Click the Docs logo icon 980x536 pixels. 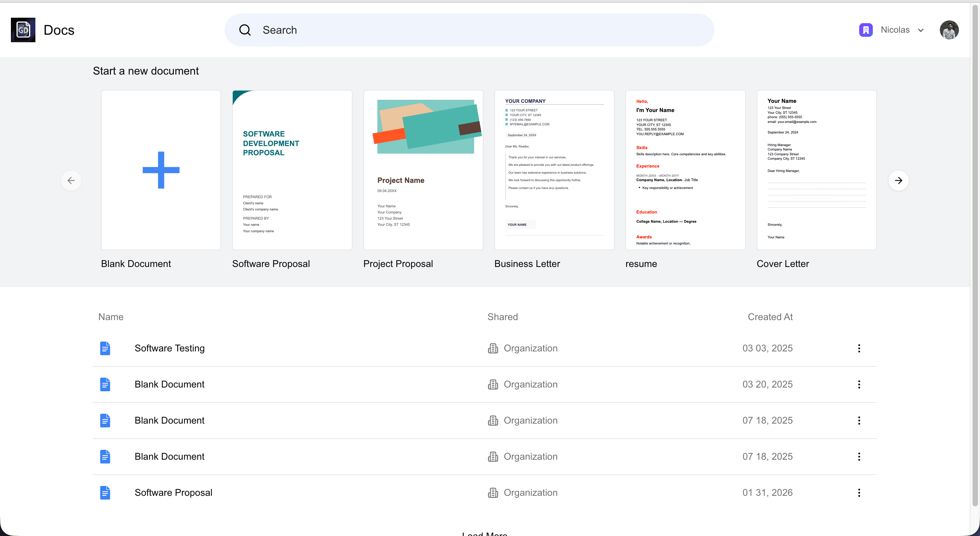tap(23, 30)
